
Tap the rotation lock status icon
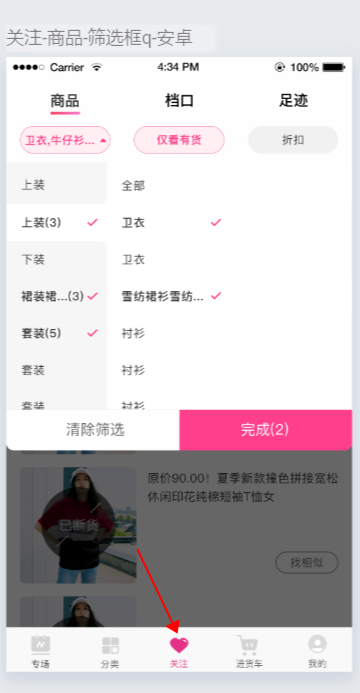click(x=280, y=67)
